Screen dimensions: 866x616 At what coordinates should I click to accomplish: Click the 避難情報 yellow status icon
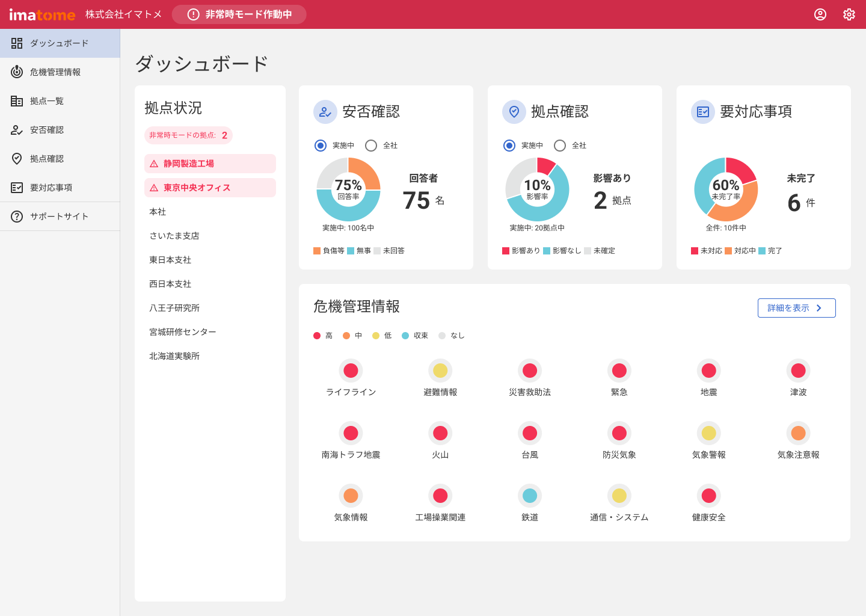click(x=440, y=371)
